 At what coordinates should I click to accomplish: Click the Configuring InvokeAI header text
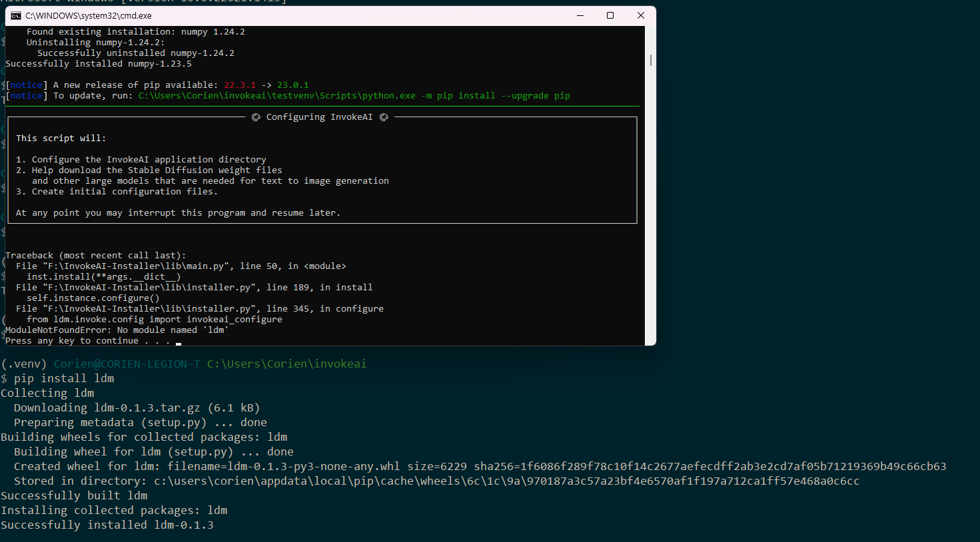point(319,117)
